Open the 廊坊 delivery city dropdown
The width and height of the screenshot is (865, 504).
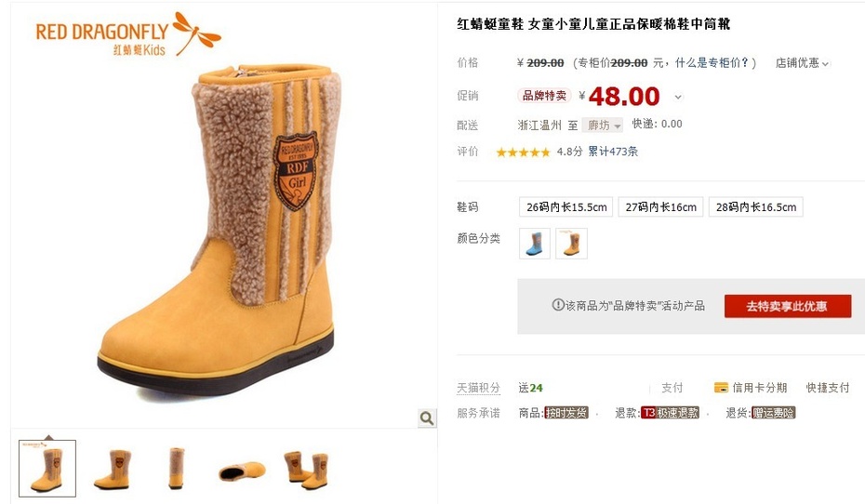(603, 126)
